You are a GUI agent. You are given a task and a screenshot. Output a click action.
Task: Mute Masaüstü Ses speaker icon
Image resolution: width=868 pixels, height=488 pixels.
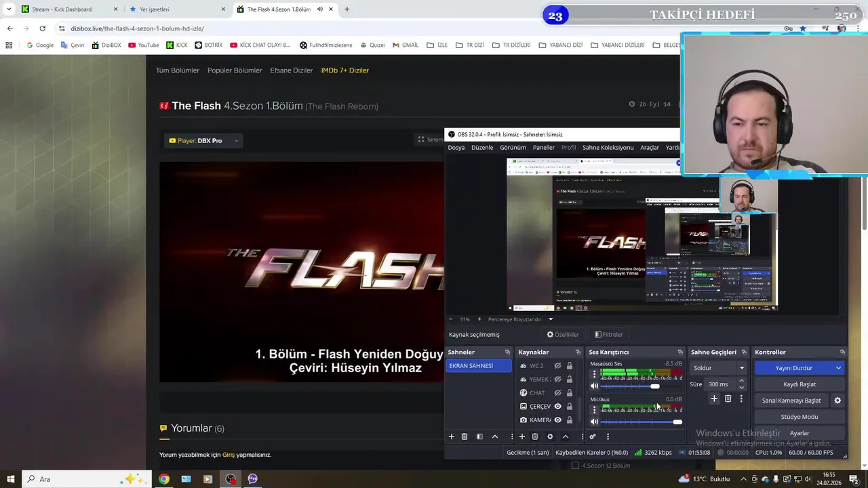click(x=595, y=386)
